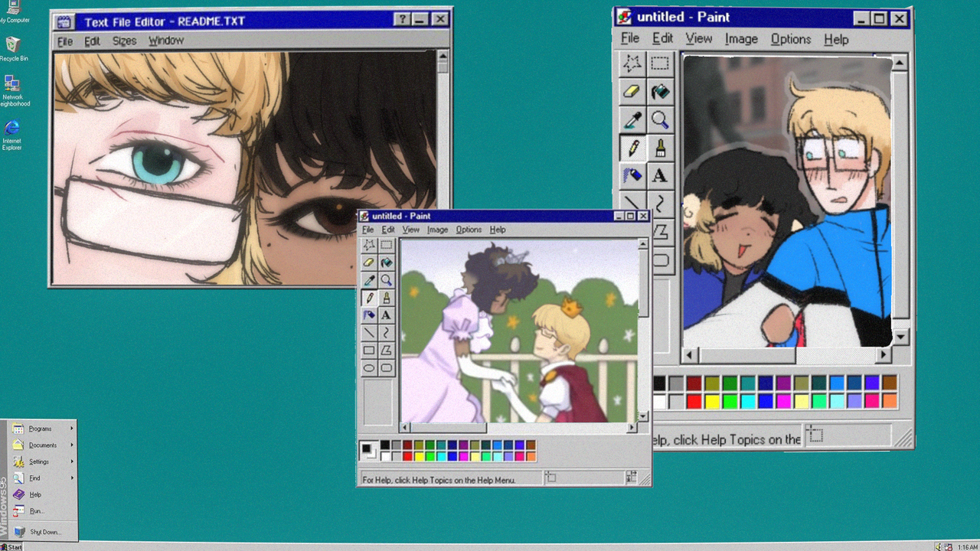The width and height of the screenshot is (980, 551).
Task: Expand Settings submenu in Start menu
Action: click(x=43, y=461)
